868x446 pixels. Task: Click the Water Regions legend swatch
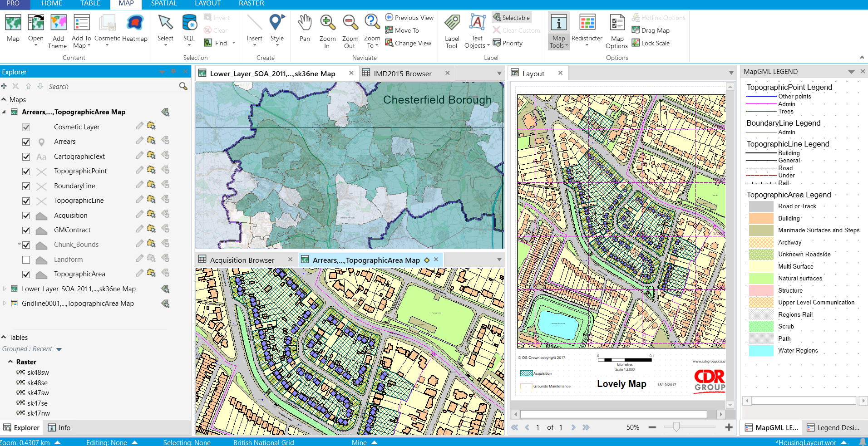pos(761,351)
